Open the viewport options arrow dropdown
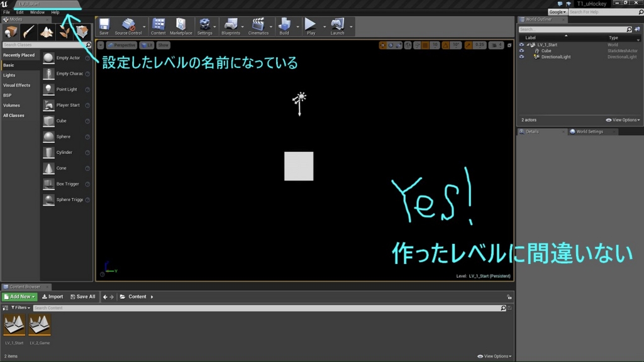Screen dimensions: 644x362 101,45
